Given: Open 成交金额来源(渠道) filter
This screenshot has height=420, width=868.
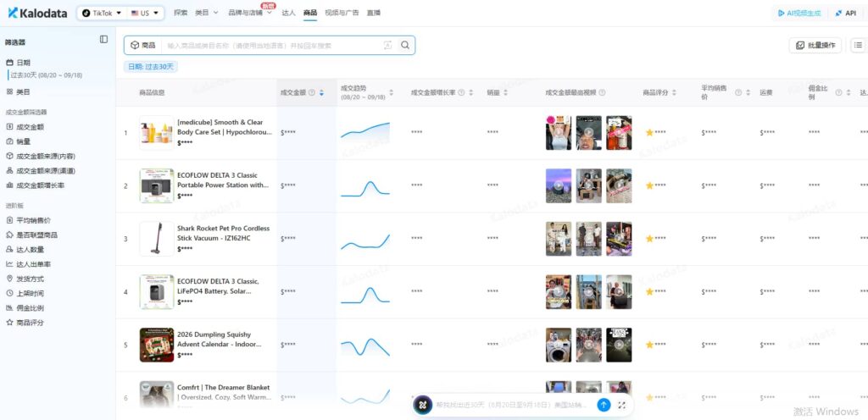Looking at the screenshot, I should coord(41,171).
